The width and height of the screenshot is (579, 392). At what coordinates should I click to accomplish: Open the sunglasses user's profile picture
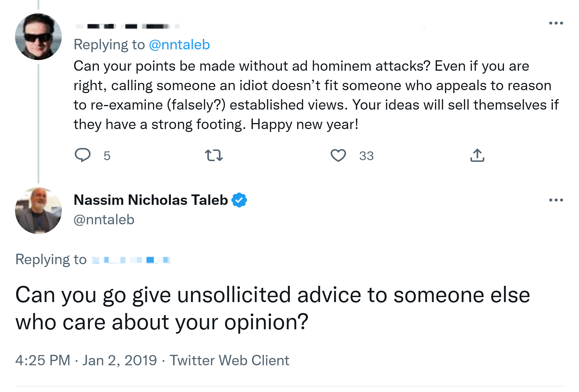[x=38, y=37]
